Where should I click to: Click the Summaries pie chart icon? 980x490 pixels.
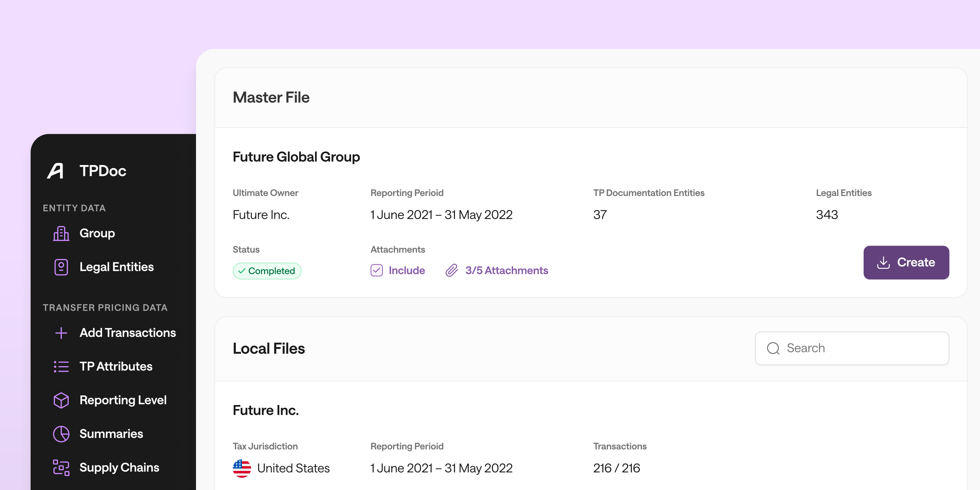[x=61, y=434]
